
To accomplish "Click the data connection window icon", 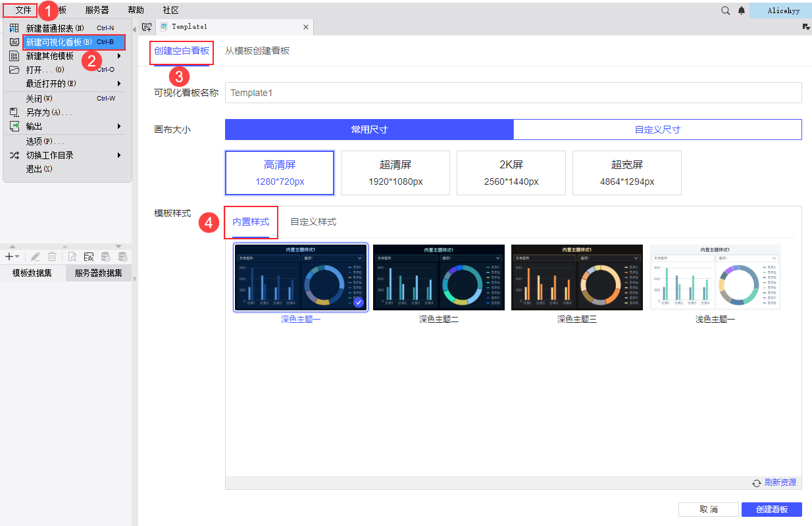I will [x=88, y=256].
